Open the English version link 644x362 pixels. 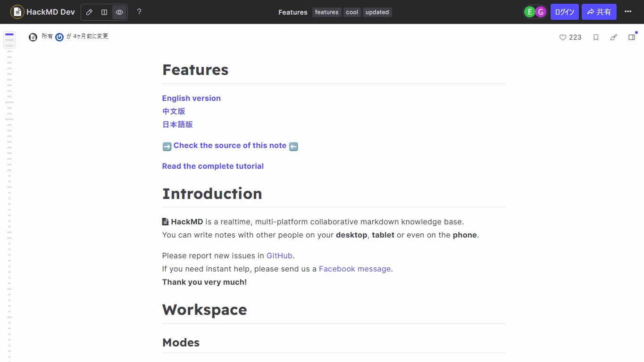coord(192,98)
